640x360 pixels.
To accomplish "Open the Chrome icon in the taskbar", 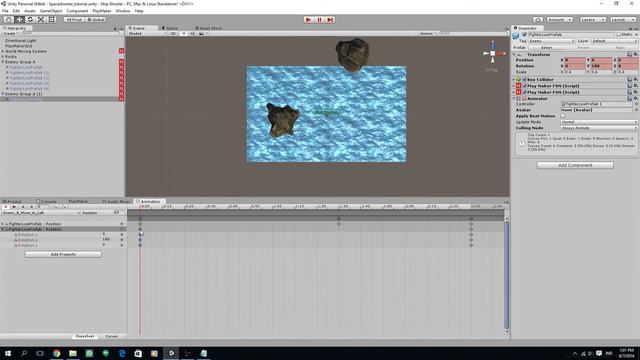I will click(56, 353).
